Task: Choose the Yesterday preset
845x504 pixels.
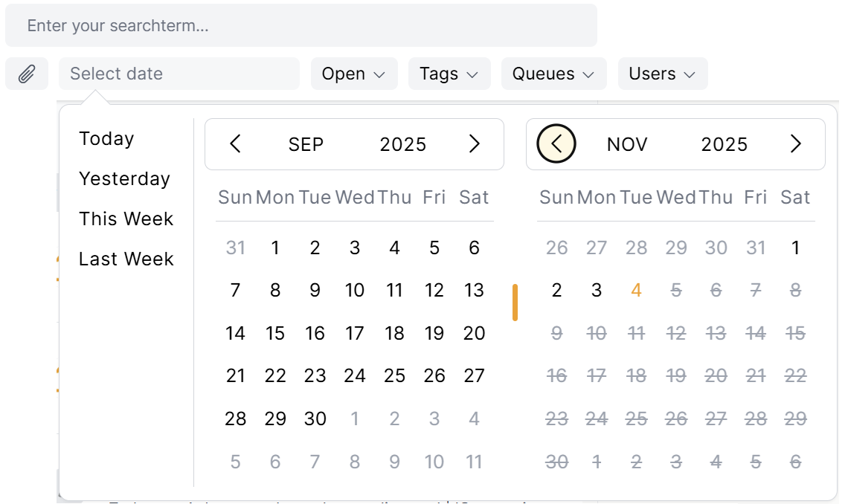Action: click(124, 179)
